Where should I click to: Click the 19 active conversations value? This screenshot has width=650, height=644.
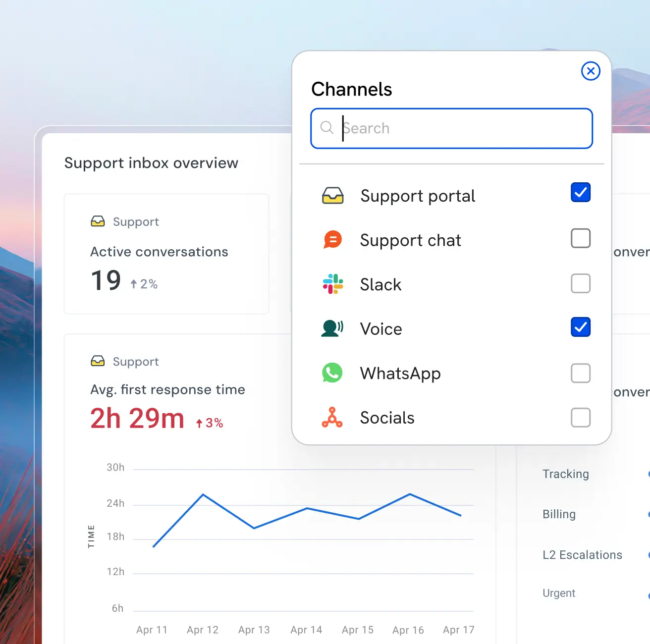pos(106,280)
